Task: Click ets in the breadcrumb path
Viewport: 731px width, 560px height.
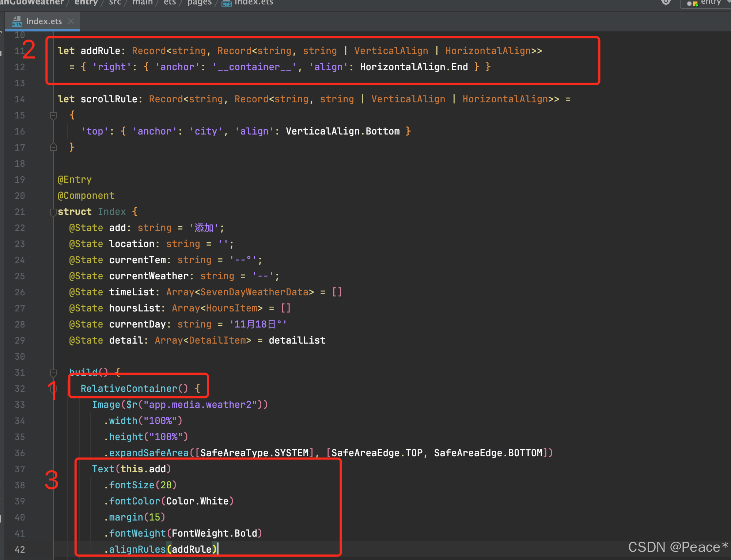Action: pos(169,3)
